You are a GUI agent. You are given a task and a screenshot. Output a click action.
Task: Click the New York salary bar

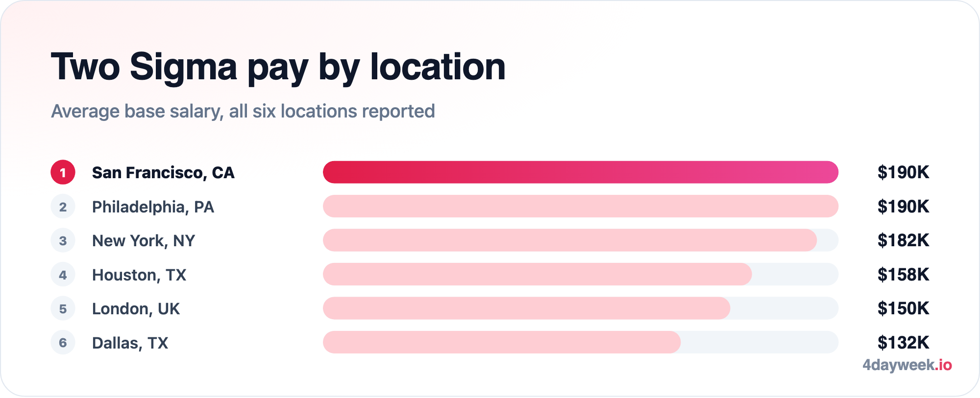tap(570, 240)
